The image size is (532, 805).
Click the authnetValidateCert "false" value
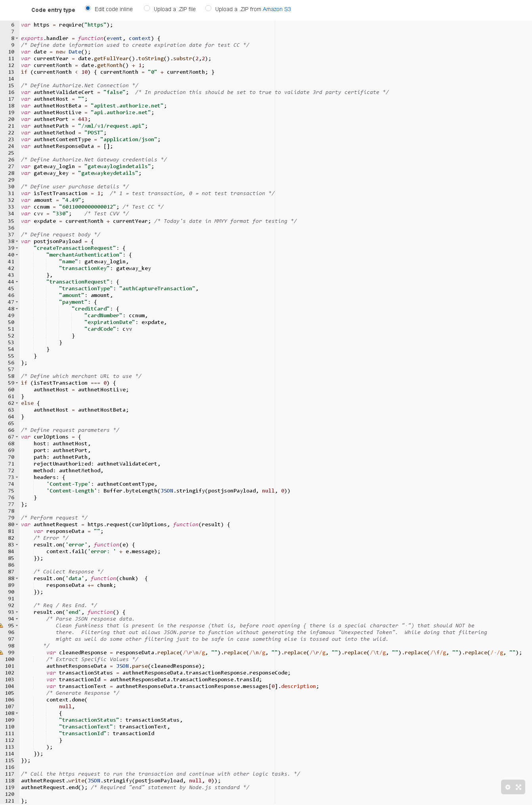click(x=115, y=92)
